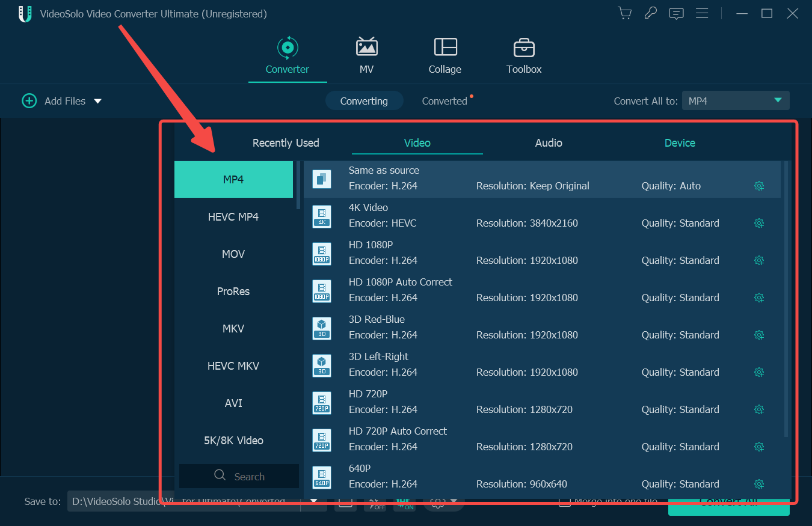Select the HD 1080P preset icon

coord(322,254)
